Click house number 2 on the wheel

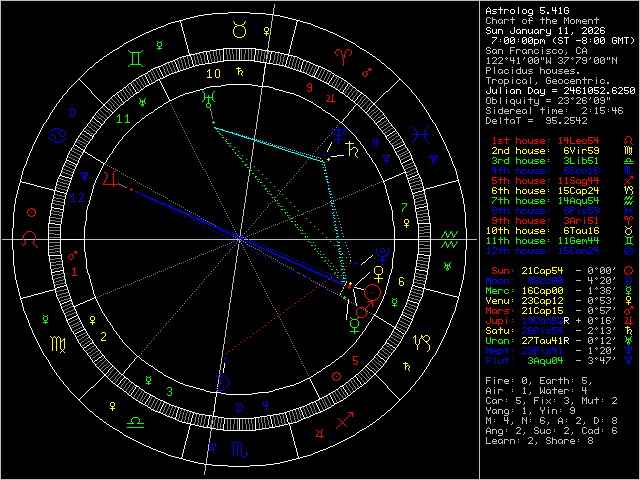point(104,337)
